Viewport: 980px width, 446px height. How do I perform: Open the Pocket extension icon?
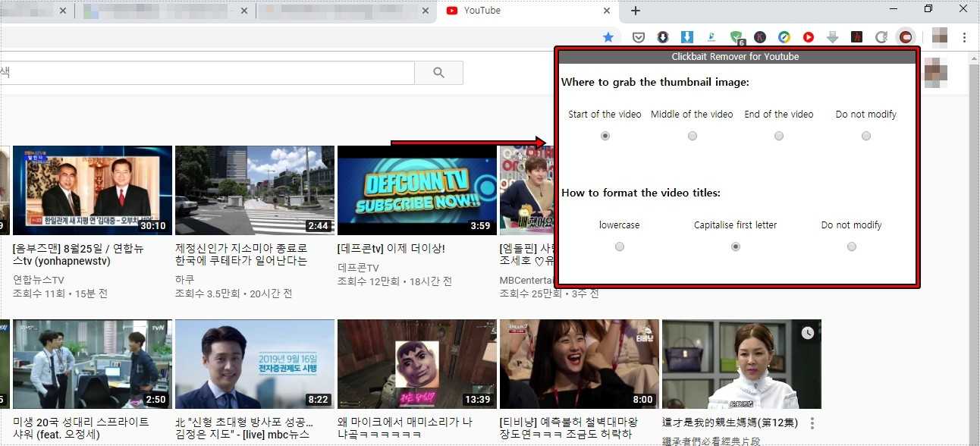point(639,36)
